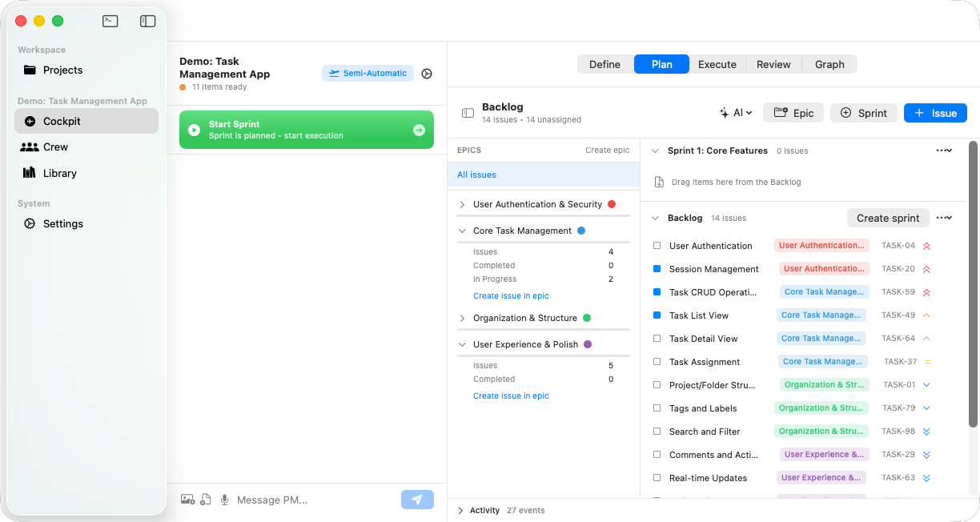
Task: Click the microphone icon in the message bar
Action: (224, 500)
